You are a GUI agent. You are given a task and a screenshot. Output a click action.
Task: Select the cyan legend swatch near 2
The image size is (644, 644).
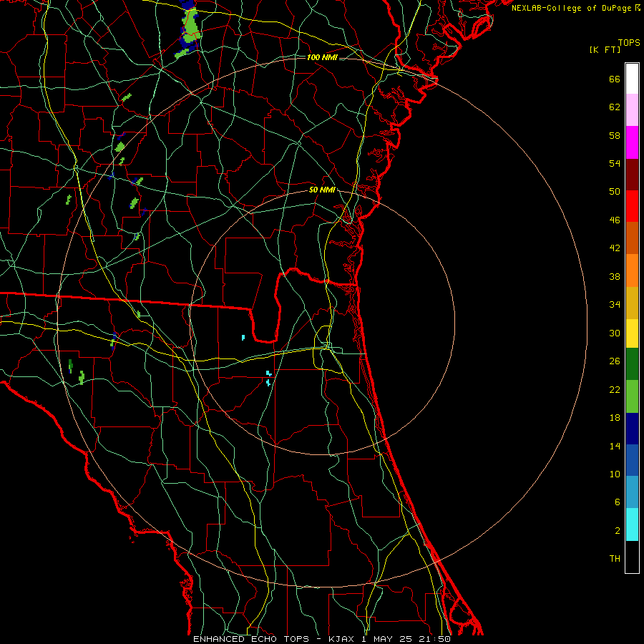pos(632,525)
